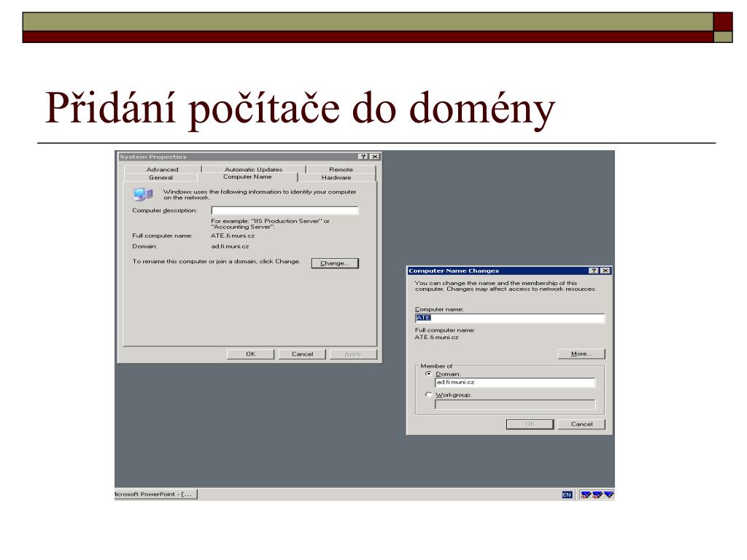Select the Workgroup radio button

point(428,394)
